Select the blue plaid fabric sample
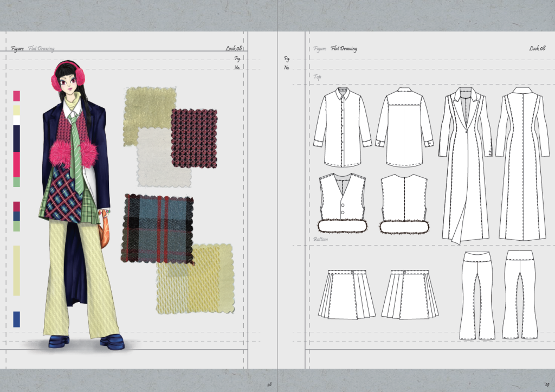The width and height of the screenshot is (555, 392). tap(158, 228)
